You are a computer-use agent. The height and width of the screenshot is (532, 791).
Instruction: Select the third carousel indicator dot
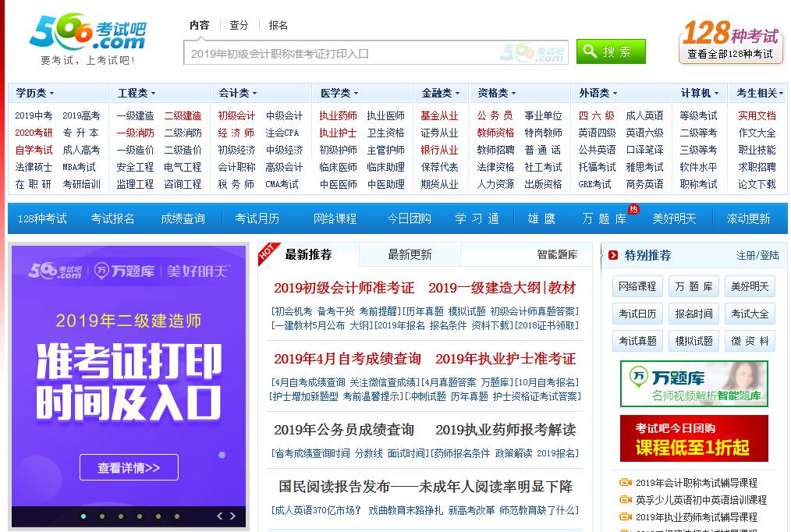point(121,516)
